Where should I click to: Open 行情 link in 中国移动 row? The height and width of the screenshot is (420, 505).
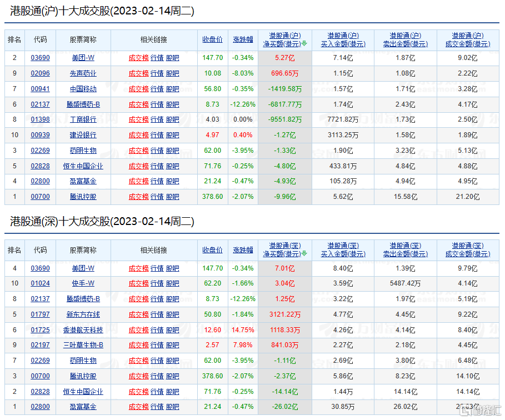coord(157,89)
